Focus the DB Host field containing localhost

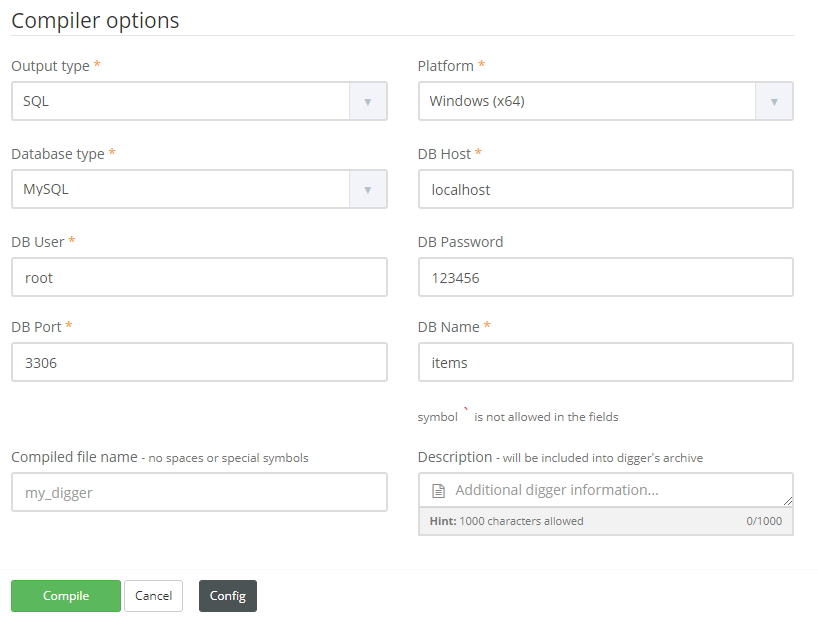pos(606,189)
